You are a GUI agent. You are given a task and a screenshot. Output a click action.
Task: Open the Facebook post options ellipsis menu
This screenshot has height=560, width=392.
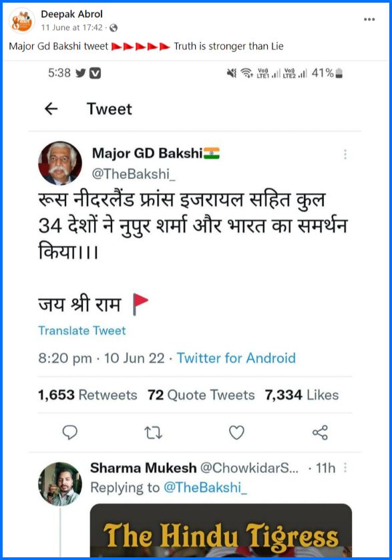[369, 19]
